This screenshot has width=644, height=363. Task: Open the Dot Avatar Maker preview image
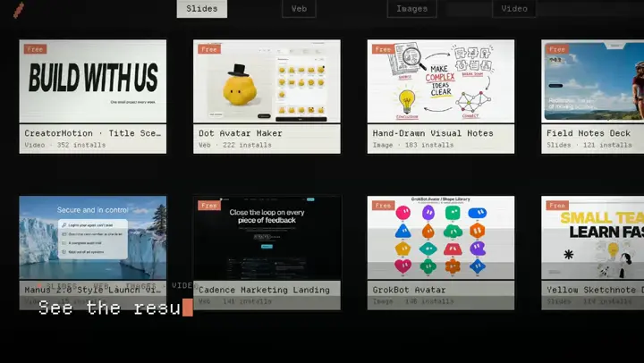click(x=267, y=80)
